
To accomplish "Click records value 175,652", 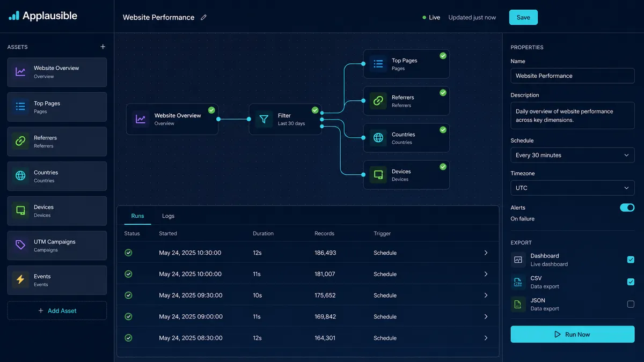I will (325, 295).
